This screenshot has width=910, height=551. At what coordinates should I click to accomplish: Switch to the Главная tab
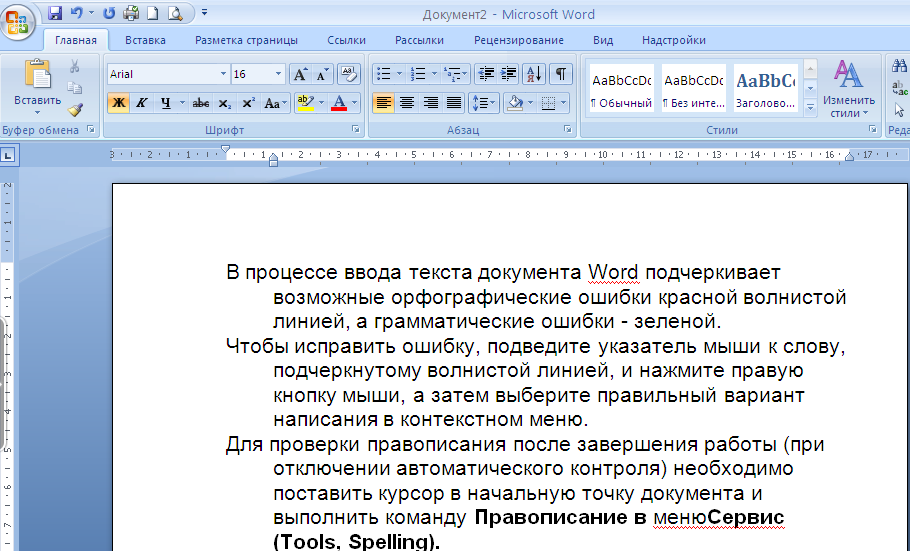click(75, 40)
